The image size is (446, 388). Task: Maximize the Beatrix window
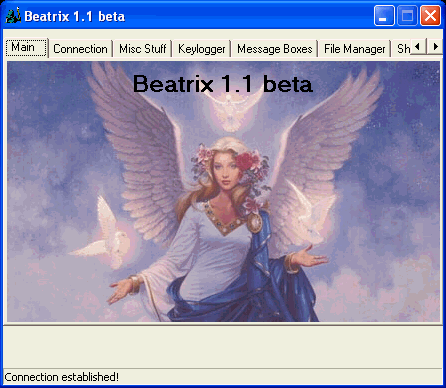point(407,15)
